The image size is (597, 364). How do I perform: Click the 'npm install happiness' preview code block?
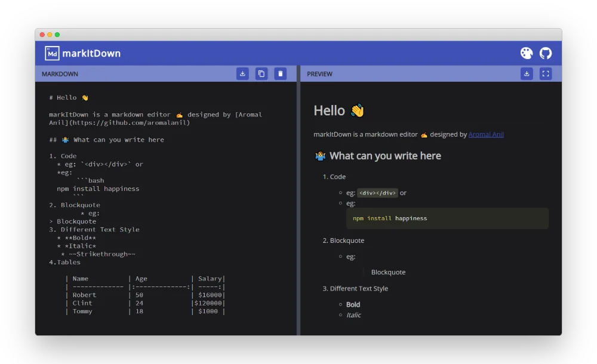447,218
